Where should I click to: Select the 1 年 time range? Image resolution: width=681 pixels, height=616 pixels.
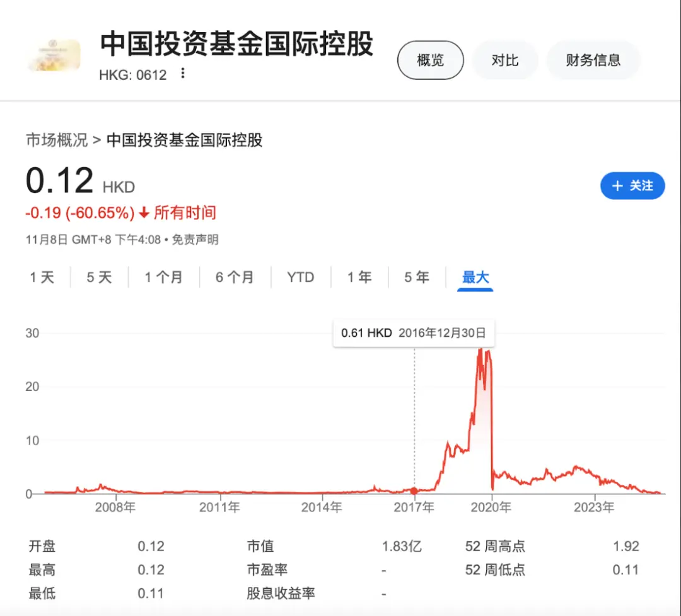(x=359, y=277)
